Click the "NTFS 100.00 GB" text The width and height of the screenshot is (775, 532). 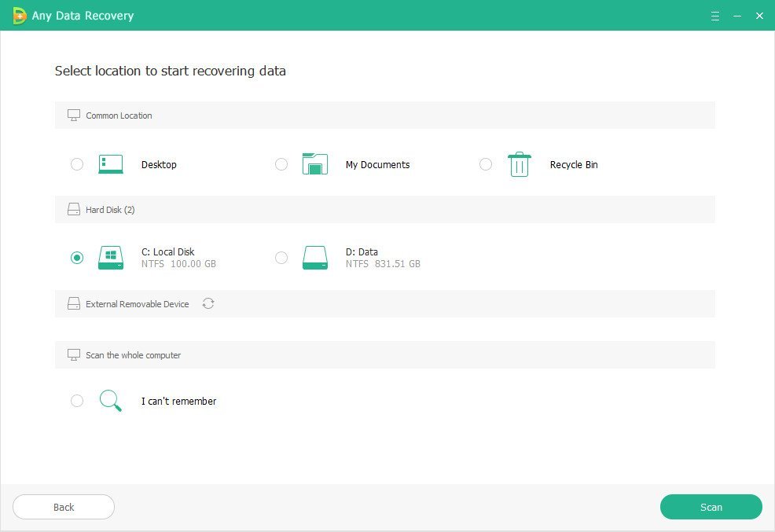(179, 264)
